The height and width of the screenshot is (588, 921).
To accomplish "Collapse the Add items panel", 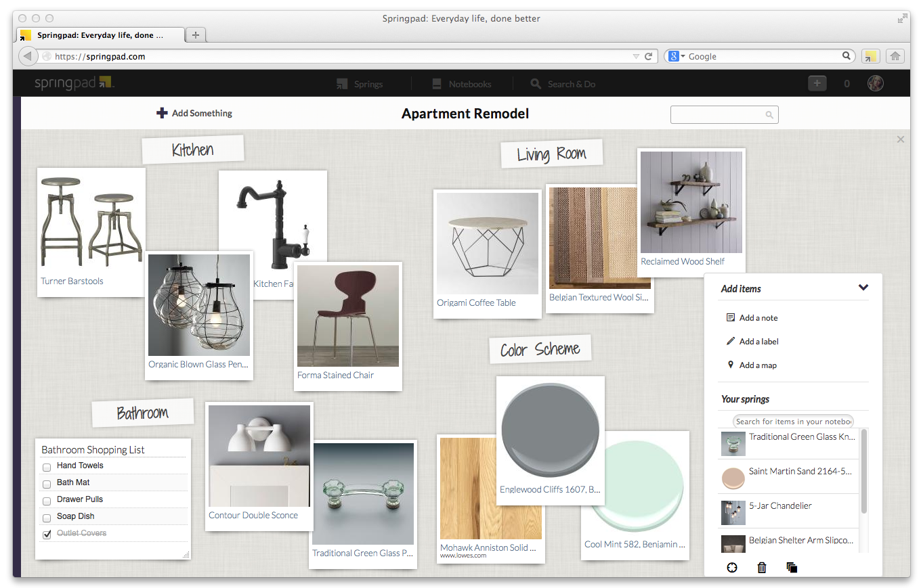I will [863, 287].
